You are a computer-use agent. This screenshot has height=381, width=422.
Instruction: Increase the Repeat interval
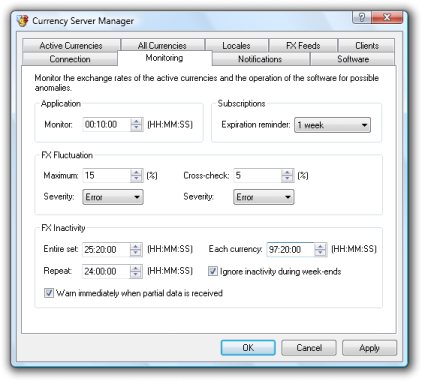click(x=136, y=268)
